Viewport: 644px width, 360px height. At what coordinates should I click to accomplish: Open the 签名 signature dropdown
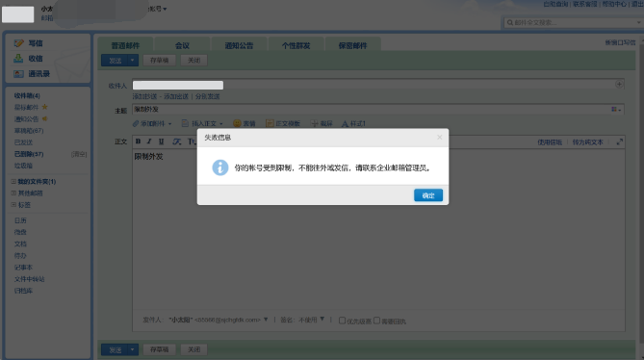point(322,319)
